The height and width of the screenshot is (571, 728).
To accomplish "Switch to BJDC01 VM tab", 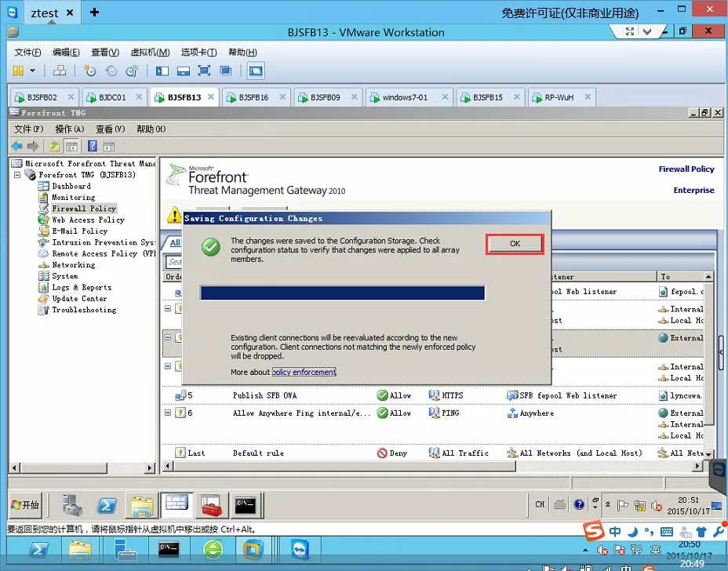I will coord(112,97).
